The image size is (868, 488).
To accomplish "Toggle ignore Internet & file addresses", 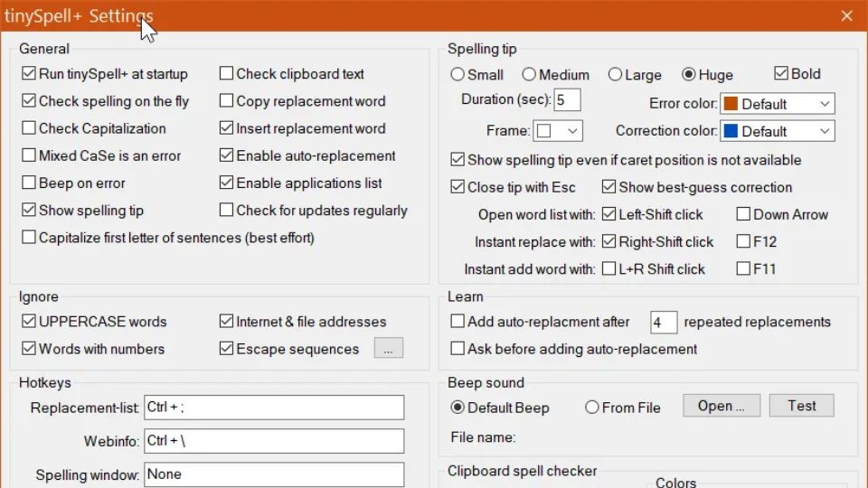I will pos(226,321).
